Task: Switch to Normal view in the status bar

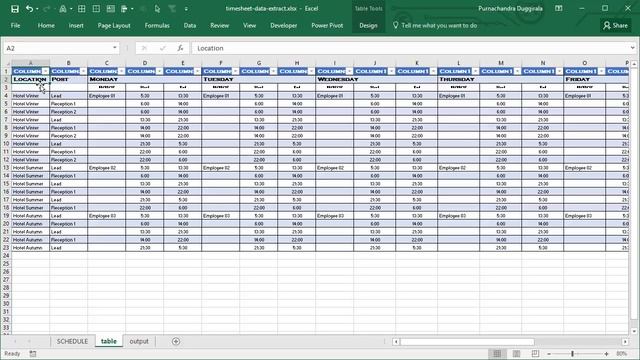Action: 497,353
